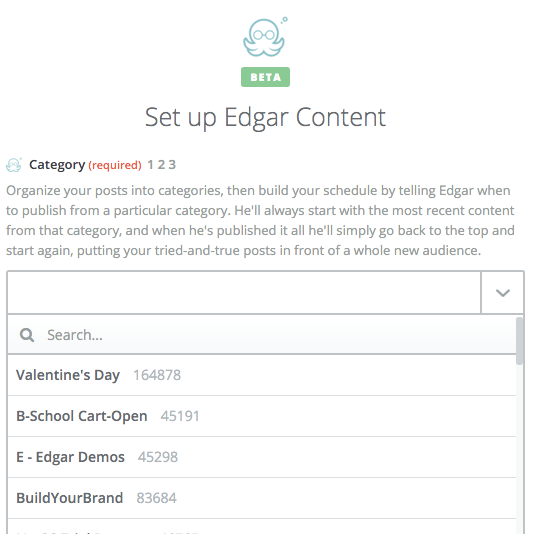Click the red (required) label
Screen dimensions: 535x534
coord(115,165)
